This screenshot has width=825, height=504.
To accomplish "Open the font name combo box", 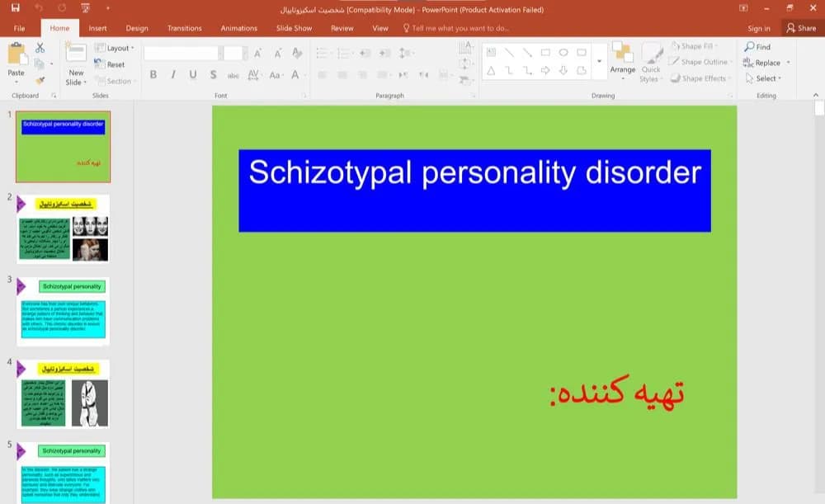I will click(184, 53).
